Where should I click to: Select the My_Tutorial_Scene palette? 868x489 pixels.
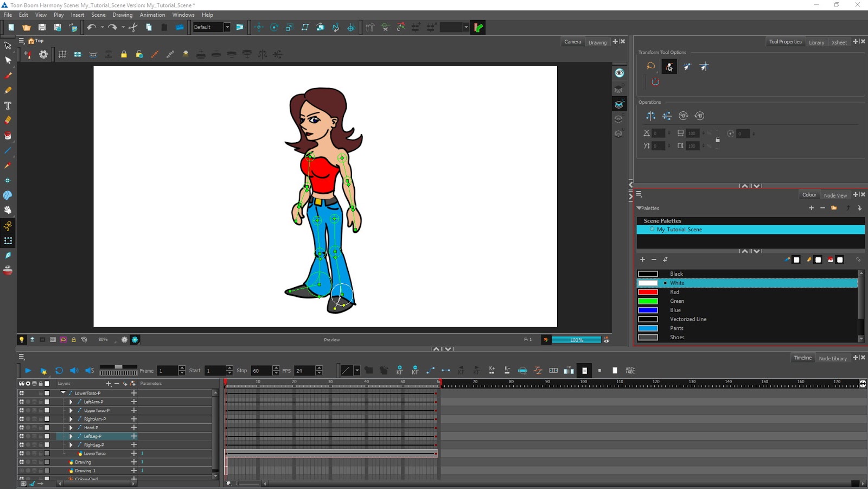click(x=750, y=230)
